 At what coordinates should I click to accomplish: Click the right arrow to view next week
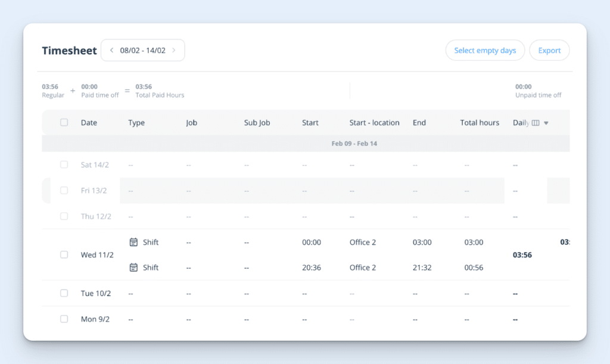(x=175, y=50)
